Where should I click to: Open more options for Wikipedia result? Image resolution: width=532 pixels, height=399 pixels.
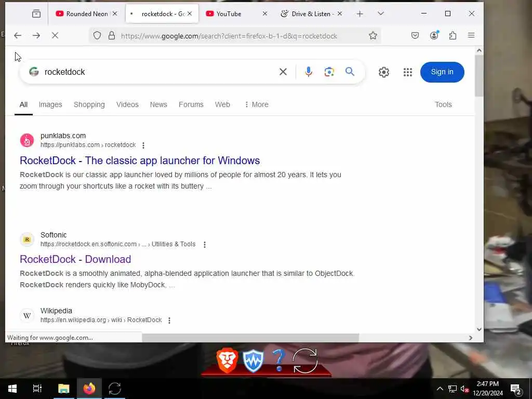[169, 320]
